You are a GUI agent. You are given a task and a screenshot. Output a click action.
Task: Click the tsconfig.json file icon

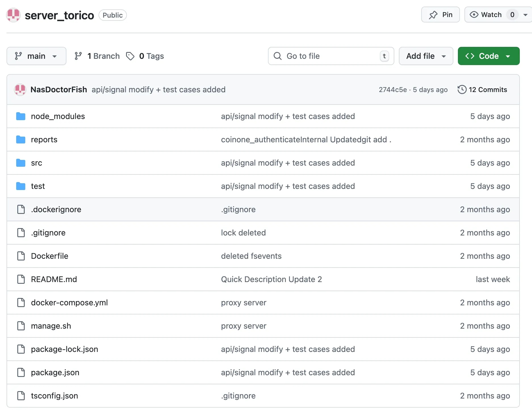tap(21, 396)
